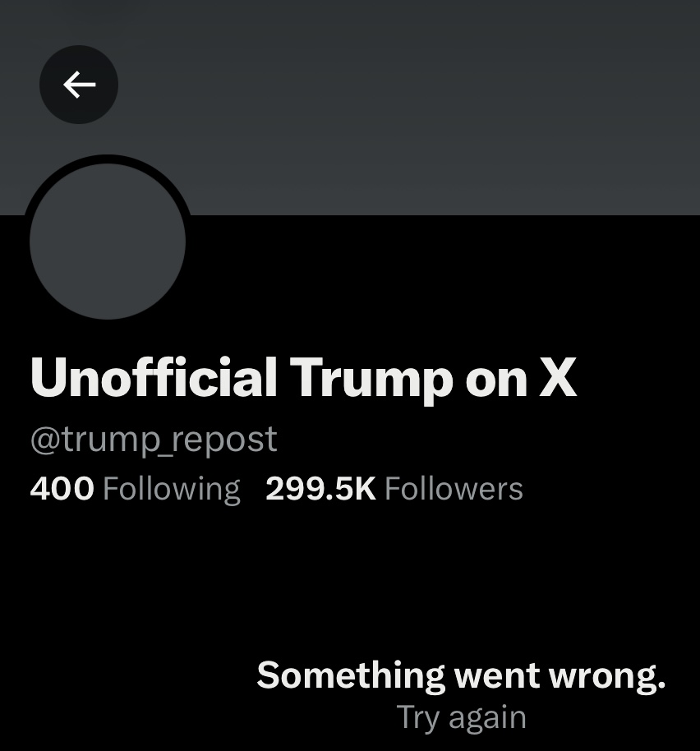700x751 pixels.
Task: Click the Unofficial Trump on X name
Action: point(303,379)
